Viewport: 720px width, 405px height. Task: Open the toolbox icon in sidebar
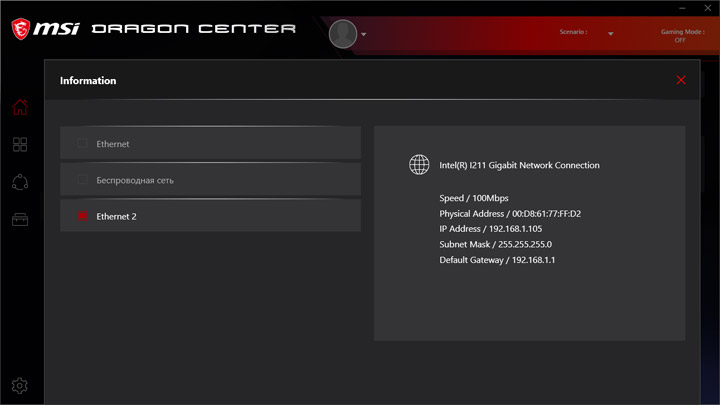20,219
